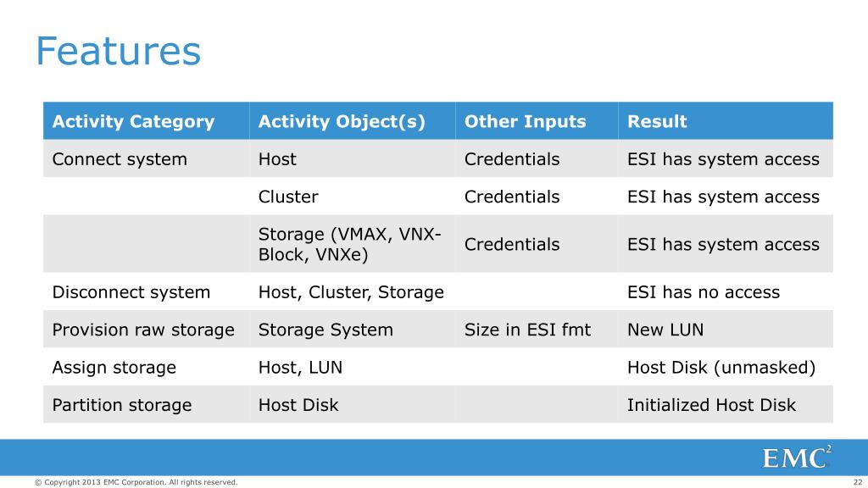
Task: Click the EMC logo in the footer
Action: point(797,457)
